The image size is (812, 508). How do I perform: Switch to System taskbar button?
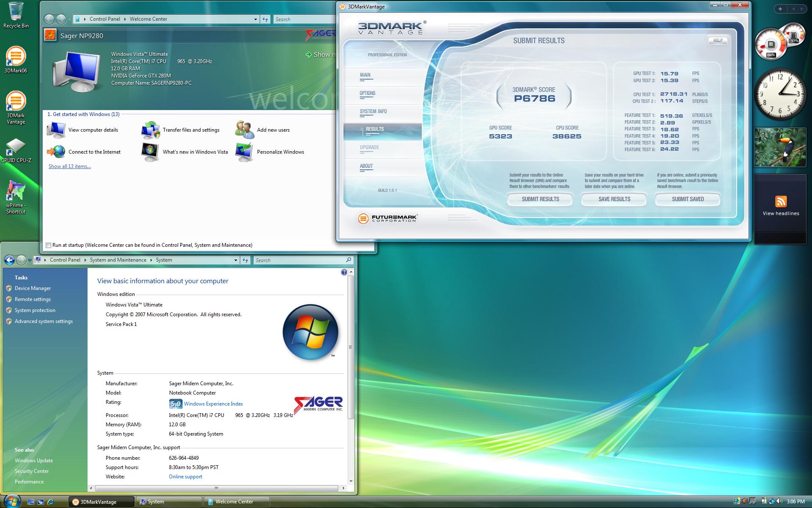pos(169,502)
